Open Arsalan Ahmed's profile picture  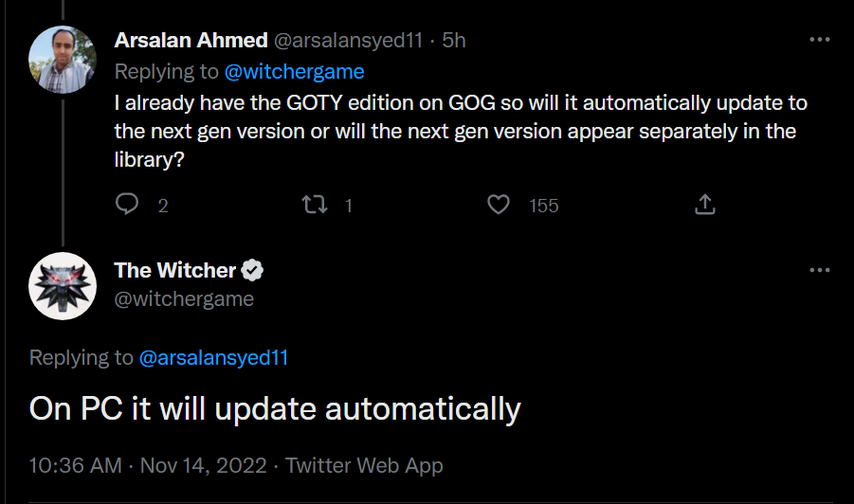(64, 59)
